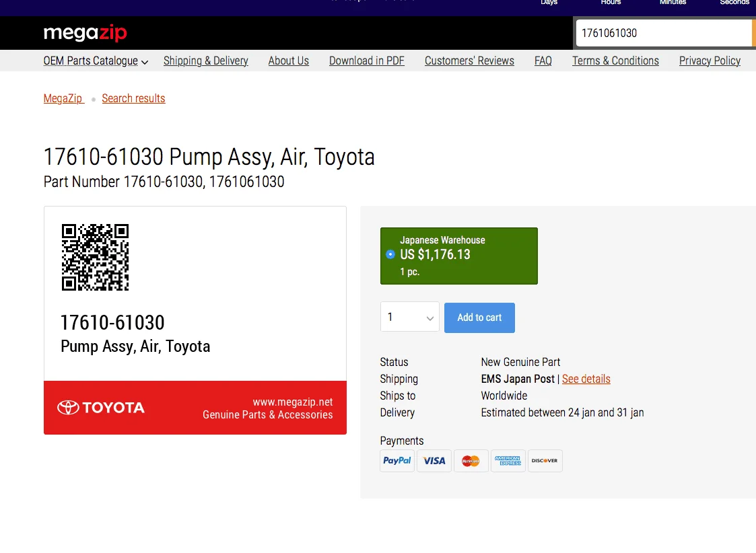Click the MegaZip breadcrumb link
The height and width of the screenshot is (553, 756).
tap(63, 98)
